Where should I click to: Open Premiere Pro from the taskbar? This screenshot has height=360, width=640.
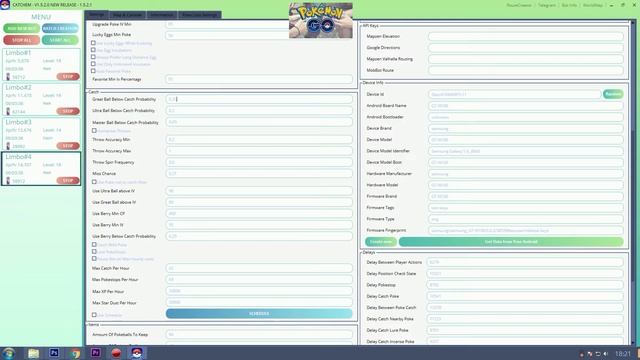coord(96,353)
